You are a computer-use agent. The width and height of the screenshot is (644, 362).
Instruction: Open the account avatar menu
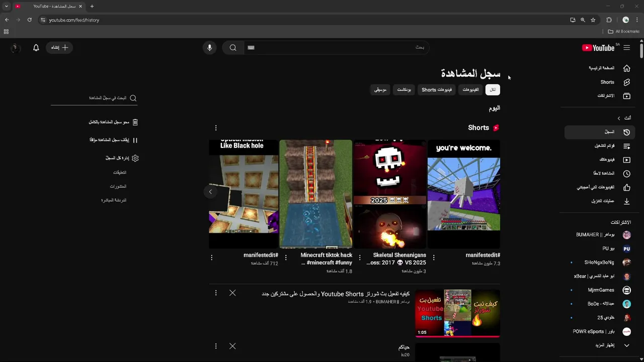[15, 48]
